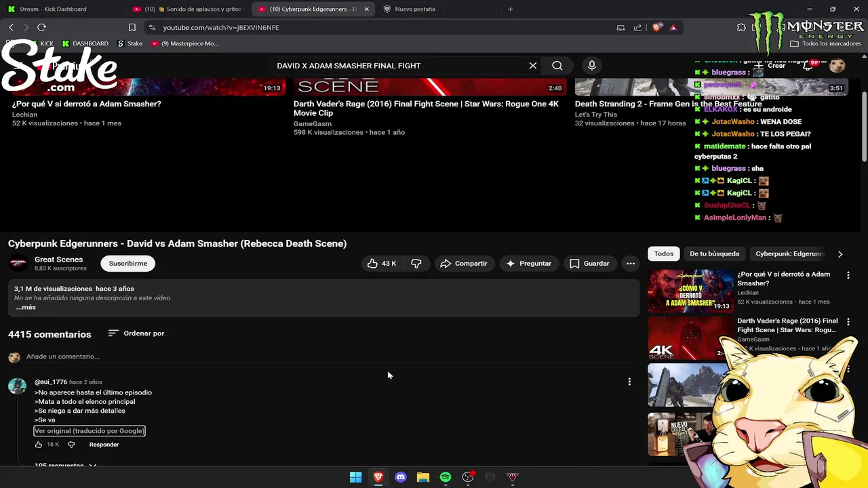Run search with the magnifier icon
Screen dimensions: 868x488
tap(557, 66)
